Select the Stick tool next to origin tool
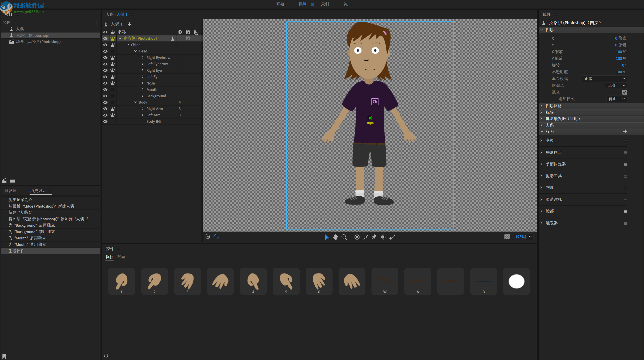Screen dimensions: 644x360 point(392,237)
